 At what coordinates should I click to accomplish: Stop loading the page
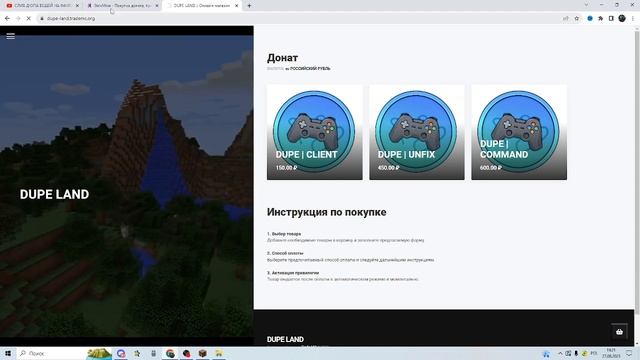tap(29, 18)
